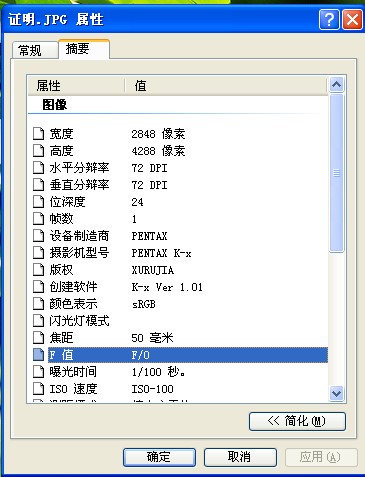Viewport: 365px width, 477px height.
Task: Click the ISO 速度 row icon
Action: click(x=39, y=389)
